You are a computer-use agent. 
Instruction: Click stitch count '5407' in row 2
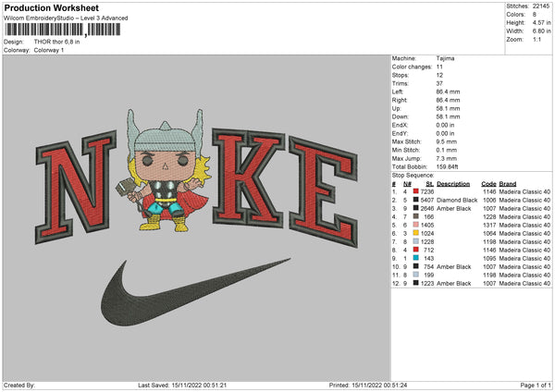click(x=427, y=201)
